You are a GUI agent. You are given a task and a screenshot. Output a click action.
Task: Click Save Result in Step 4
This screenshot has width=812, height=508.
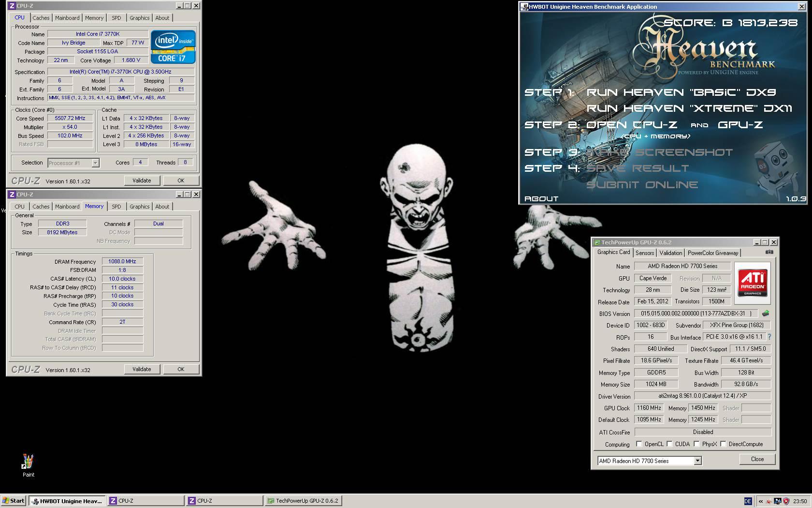tap(638, 168)
